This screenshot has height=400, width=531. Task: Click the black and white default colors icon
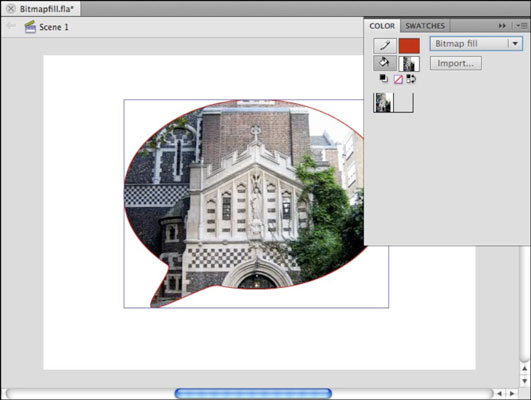click(383, 79)
